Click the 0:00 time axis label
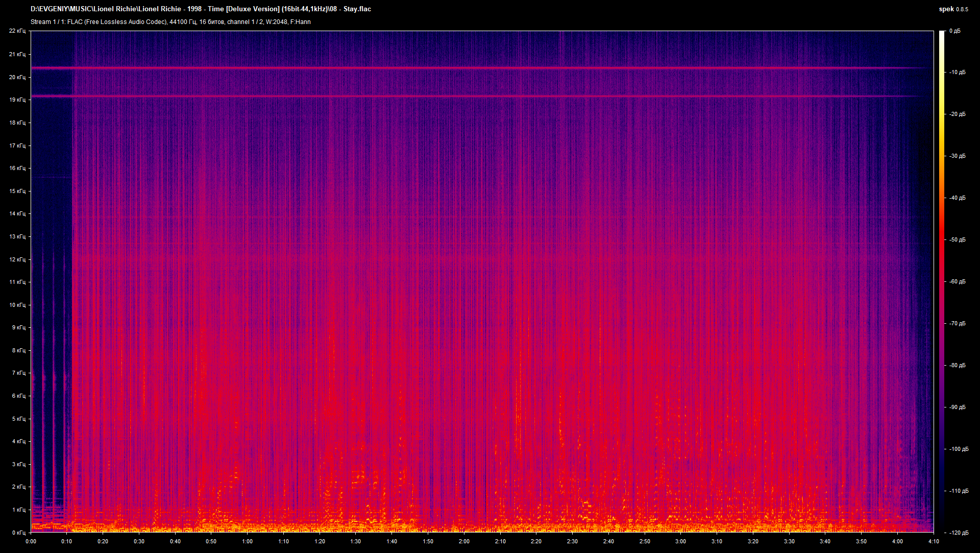Viewport: 980px width, 553px height. click(x=31, y=541)
